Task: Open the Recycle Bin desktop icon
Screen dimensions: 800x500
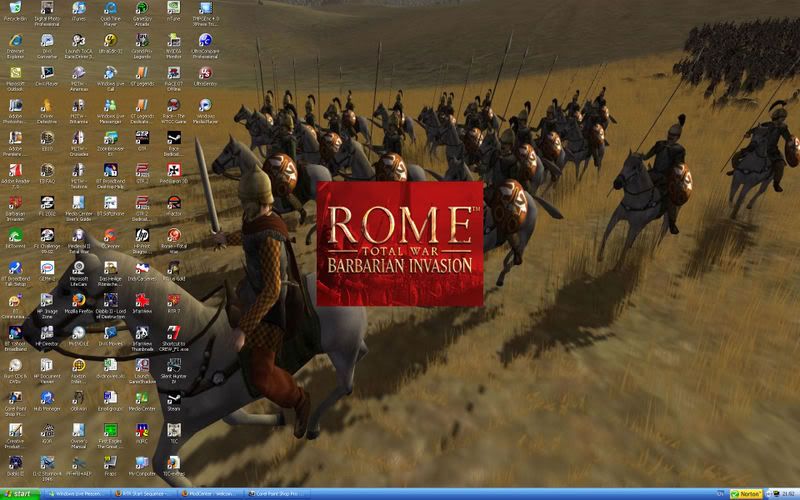Action: [x=15, y=10]
